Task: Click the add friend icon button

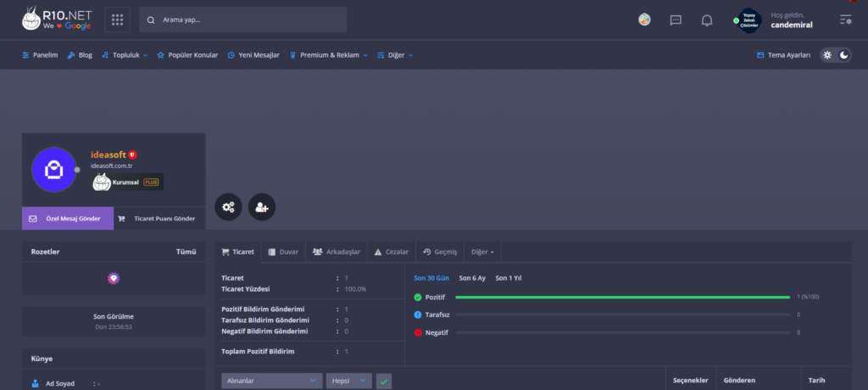Action: [x=262, y=207]
